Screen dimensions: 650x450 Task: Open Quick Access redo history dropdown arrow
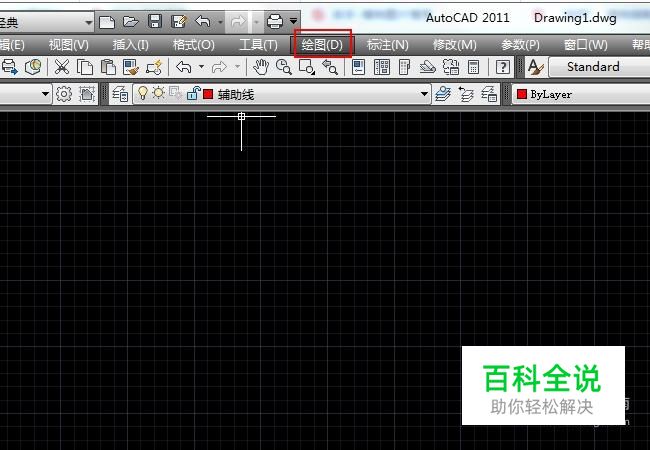[x=257, y=22]
